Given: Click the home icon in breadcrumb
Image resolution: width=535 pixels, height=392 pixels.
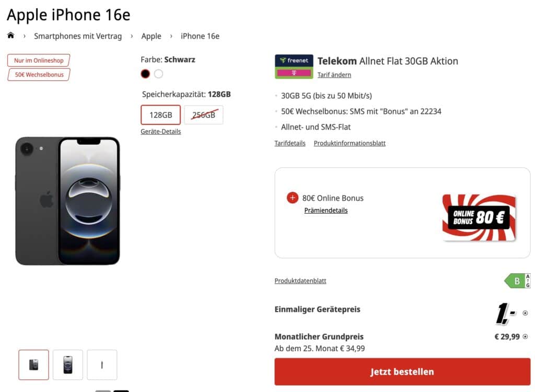Looking at the screenshot, I should point(10,36).
